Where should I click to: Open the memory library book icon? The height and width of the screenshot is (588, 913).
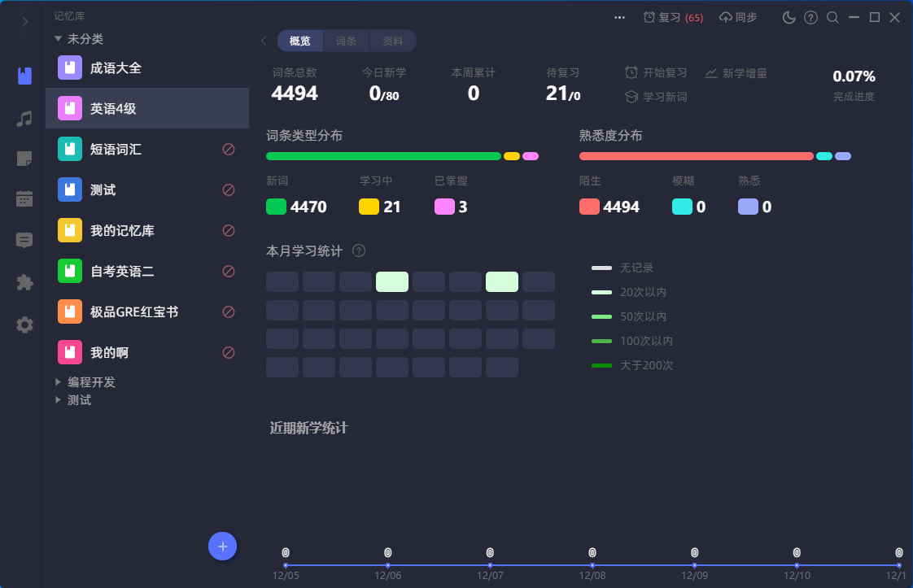[24, 76]
